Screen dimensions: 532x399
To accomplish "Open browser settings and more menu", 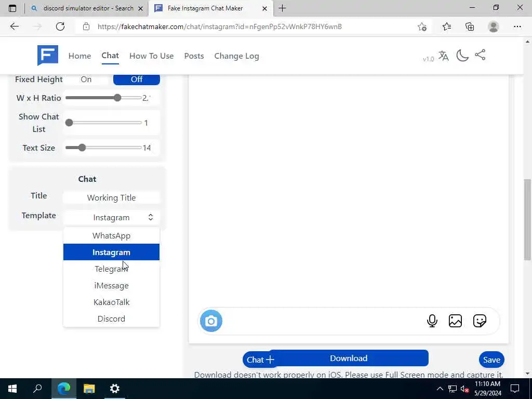I will [x=517, y=26].
